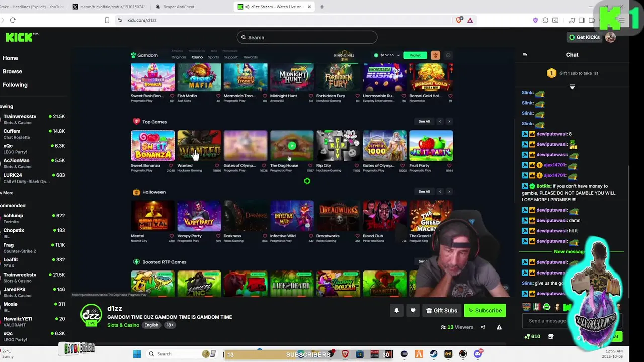Click the Brave Shields lion icon
Viewport: 644px width, 362px height.
coord(459,20)
